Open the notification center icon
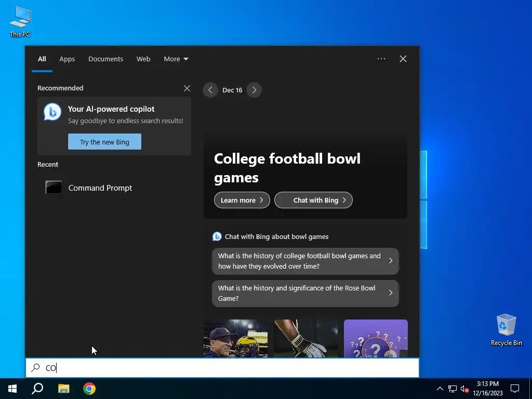Viewport: 532px width, 399px height. [x=515, y=389]
